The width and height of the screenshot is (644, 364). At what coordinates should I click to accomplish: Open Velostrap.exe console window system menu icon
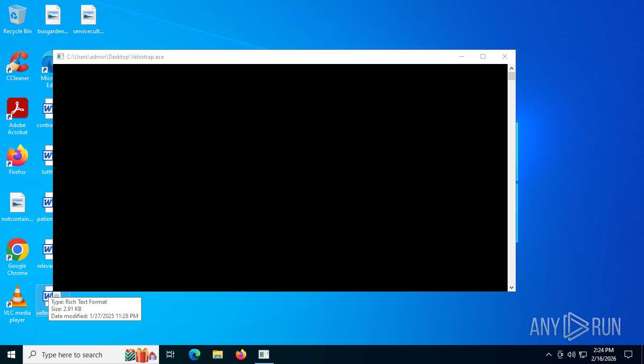tap(60, 56)
